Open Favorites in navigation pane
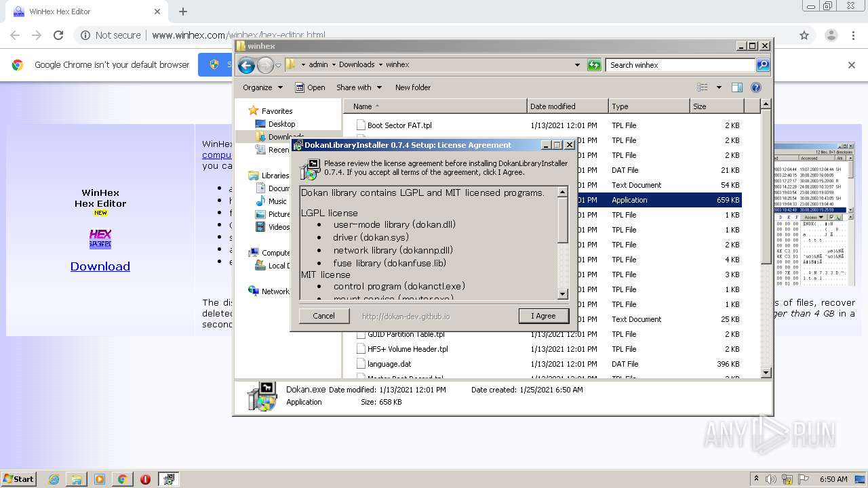The height and width of the screenshot is (488, 868). (x=277, y=110)
